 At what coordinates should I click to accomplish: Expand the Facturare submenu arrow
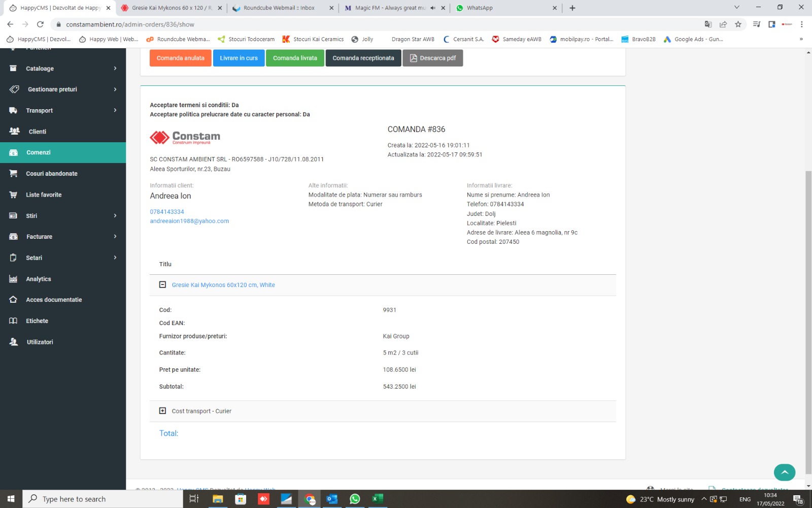coord(115,237)
